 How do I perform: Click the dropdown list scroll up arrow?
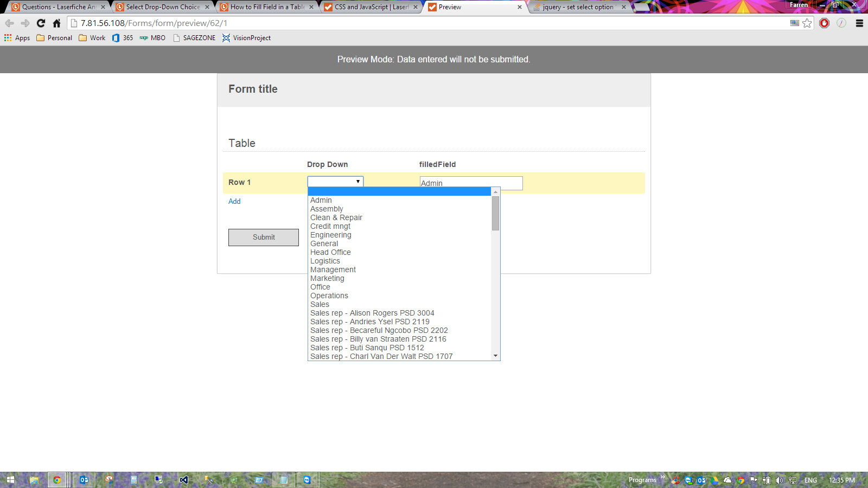click(495, 192)
